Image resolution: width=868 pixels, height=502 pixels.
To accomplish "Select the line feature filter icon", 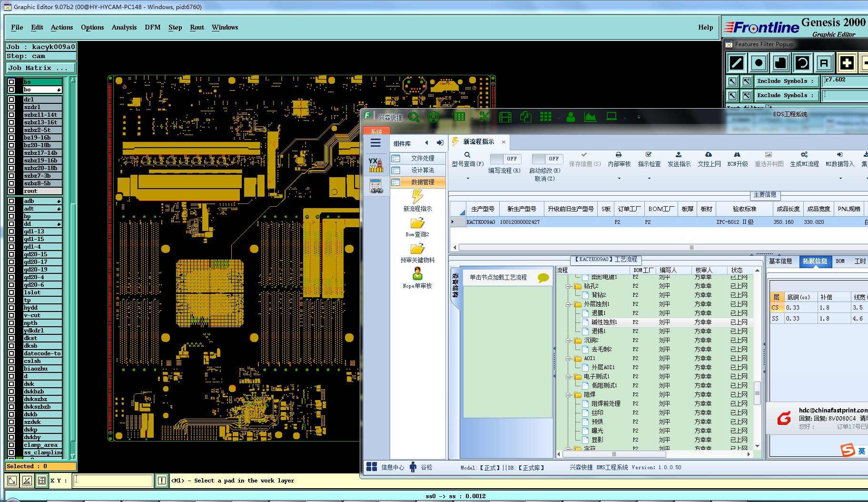I will click(737, 63).
